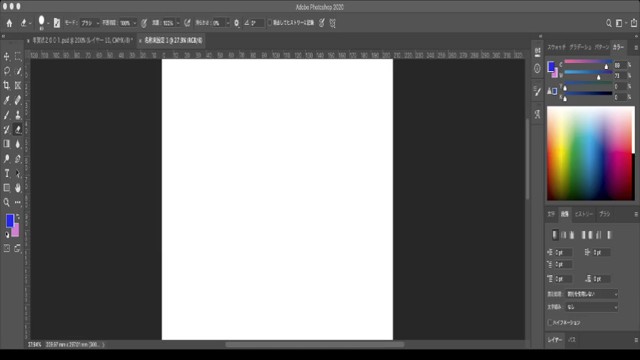Viewport: 640px width, 360px height.
Task: Click the left align text button
Action: coord(555,235)
